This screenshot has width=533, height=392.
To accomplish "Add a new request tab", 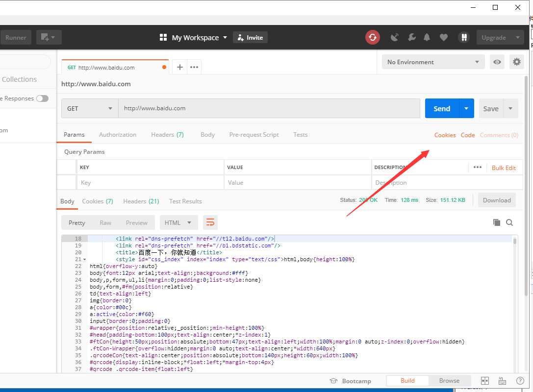I will (x=180, y=67).
